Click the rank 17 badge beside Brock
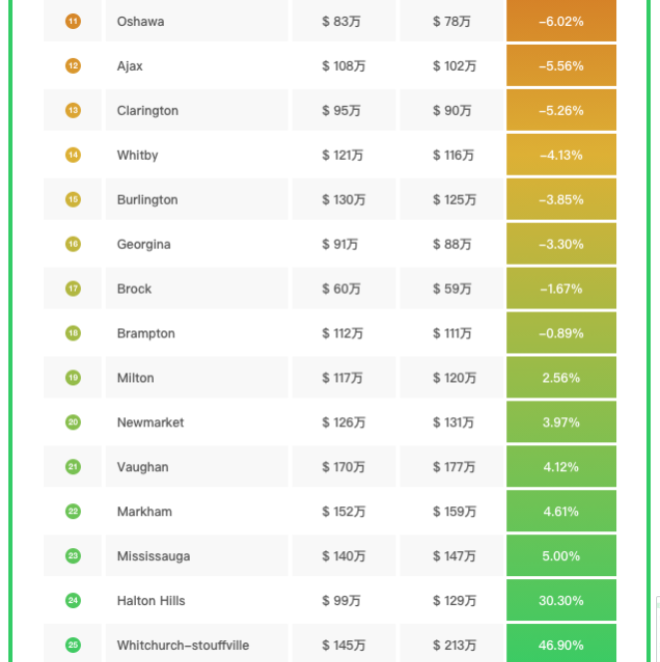The height and width of the screenshot is (662, 660). (73, 289)
